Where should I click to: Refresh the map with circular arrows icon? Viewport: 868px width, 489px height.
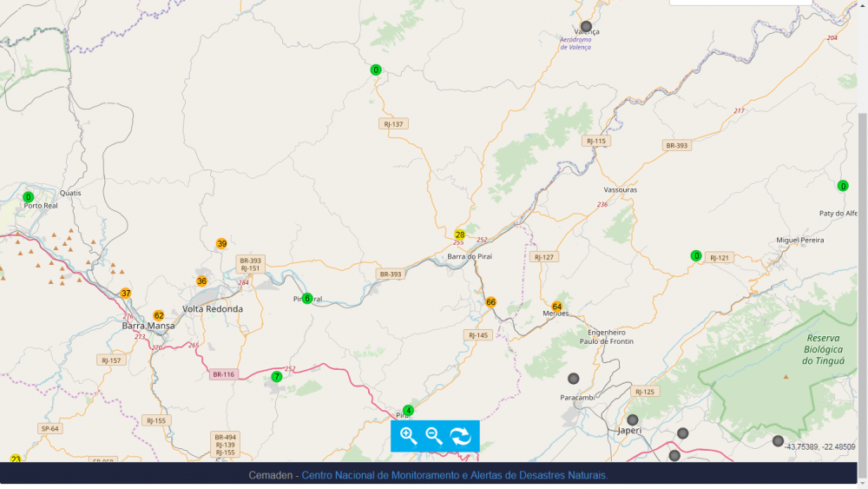point(461,436)
